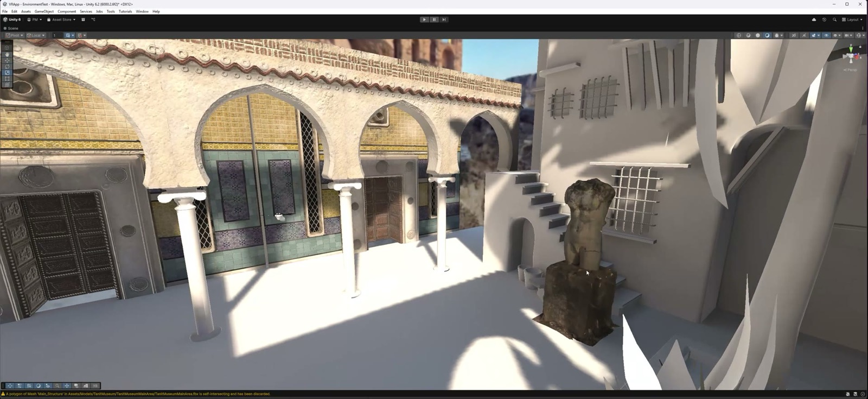Select the Move tool in tools overlay

tap(7, 60)
